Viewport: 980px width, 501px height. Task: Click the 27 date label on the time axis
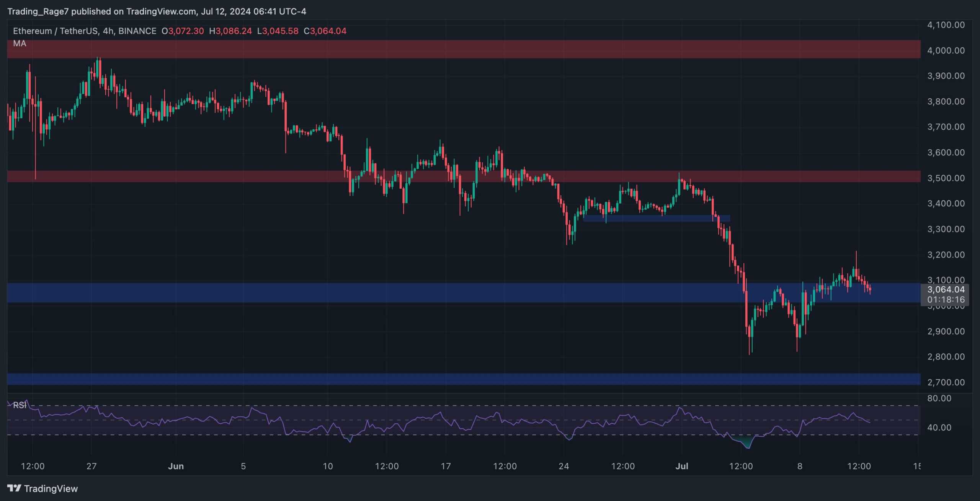(x=91, y=466)
